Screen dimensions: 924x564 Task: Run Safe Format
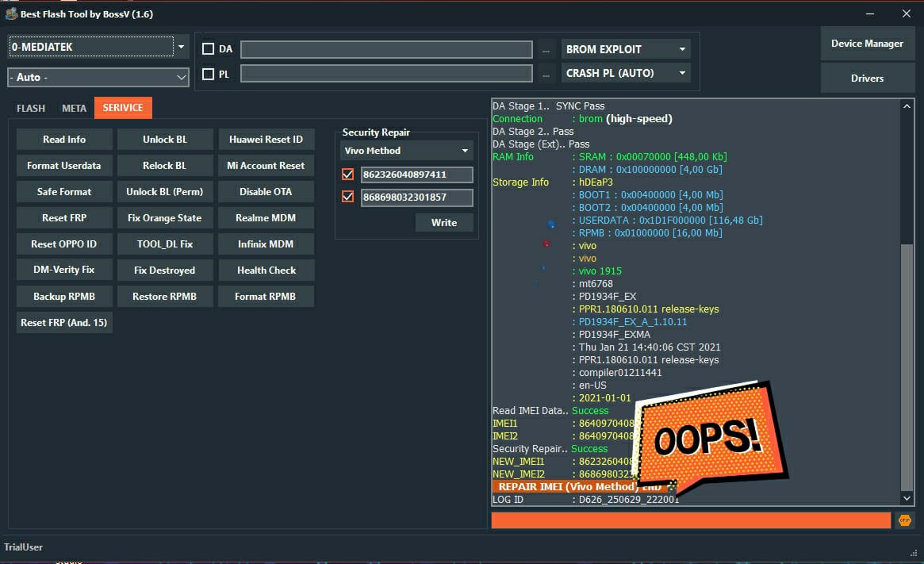64,191
